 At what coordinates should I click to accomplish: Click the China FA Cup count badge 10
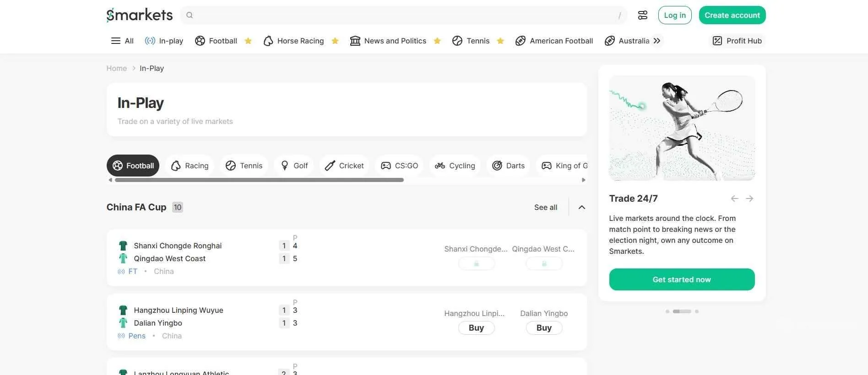coord(178,207)
